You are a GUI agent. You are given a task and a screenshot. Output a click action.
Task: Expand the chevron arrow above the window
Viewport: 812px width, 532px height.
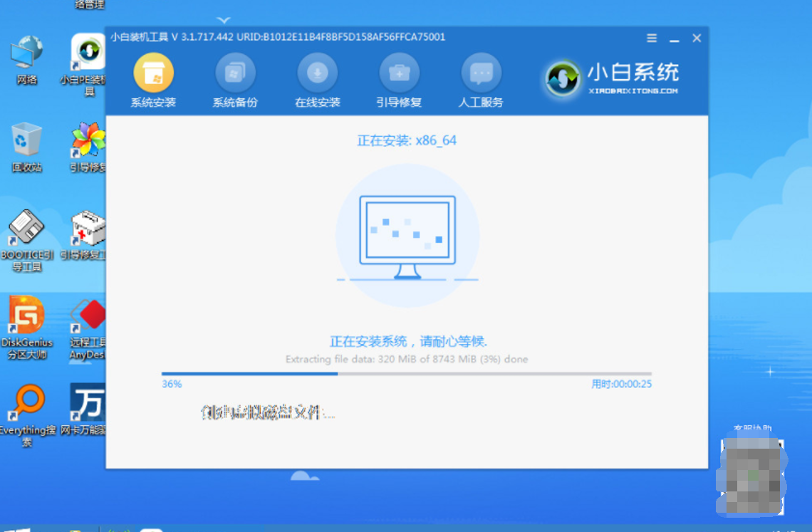223,19
